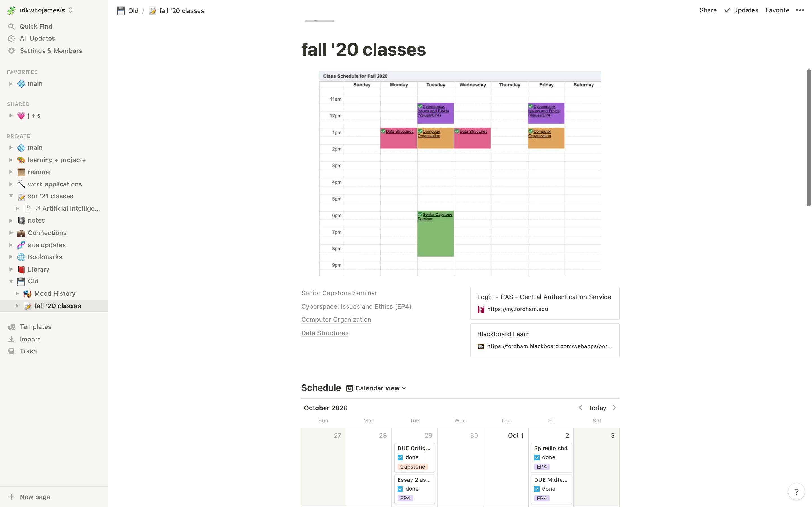The width and height of the screenshot is (812, 507).
Task: Navigate to Today in calendar view
Action: coord(596,408)
